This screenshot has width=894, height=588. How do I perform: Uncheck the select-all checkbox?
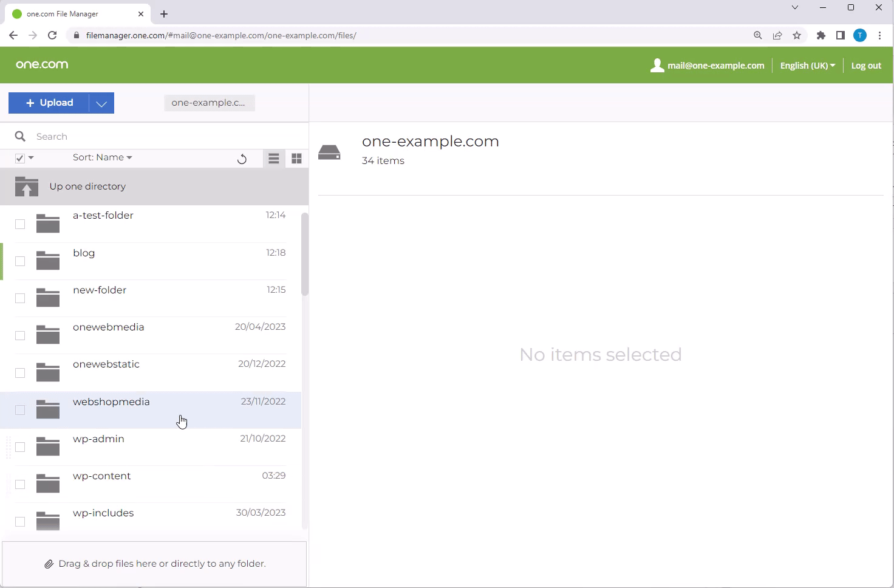pyautogui.click(x=19, y=157)
